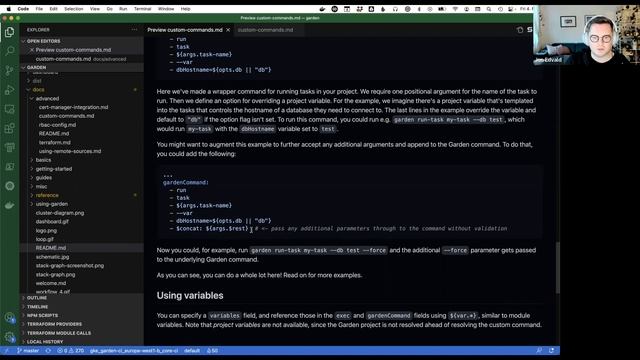The image size is (640, 360).
Task: Expand the Local History panel
Action: point(82,342)
